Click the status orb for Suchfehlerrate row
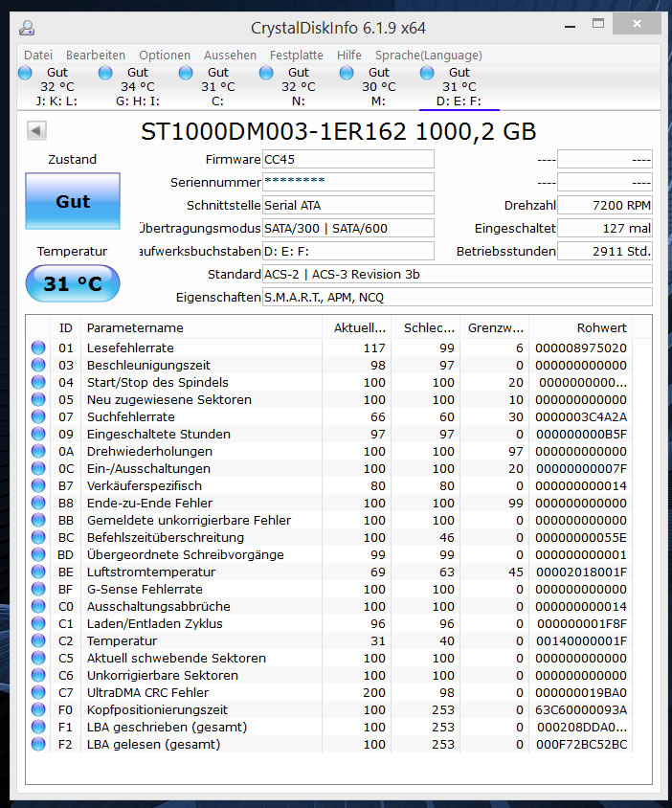The height and width of the screenshot is (808, 672). point(38,416)
